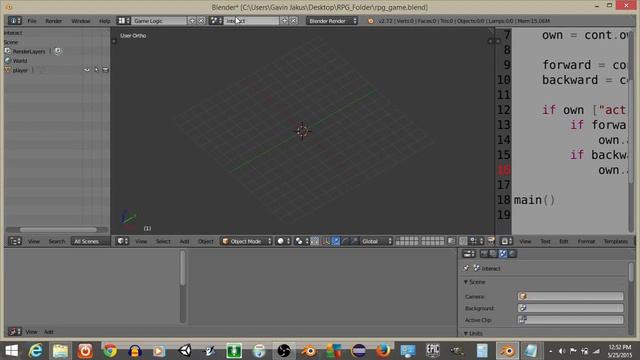Select the player object in outliner
The width and height of the screenshot is (640, 360).
coord(20,70)
